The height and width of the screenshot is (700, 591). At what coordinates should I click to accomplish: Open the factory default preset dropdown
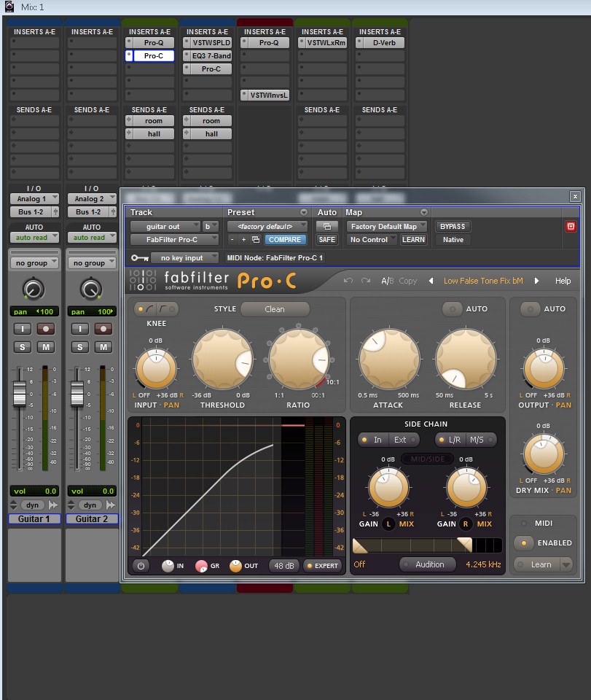pos(267,226)
